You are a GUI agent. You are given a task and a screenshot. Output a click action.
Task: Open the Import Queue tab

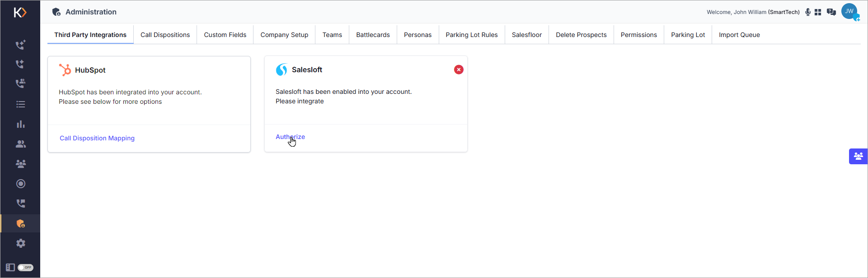pos(739,35)
